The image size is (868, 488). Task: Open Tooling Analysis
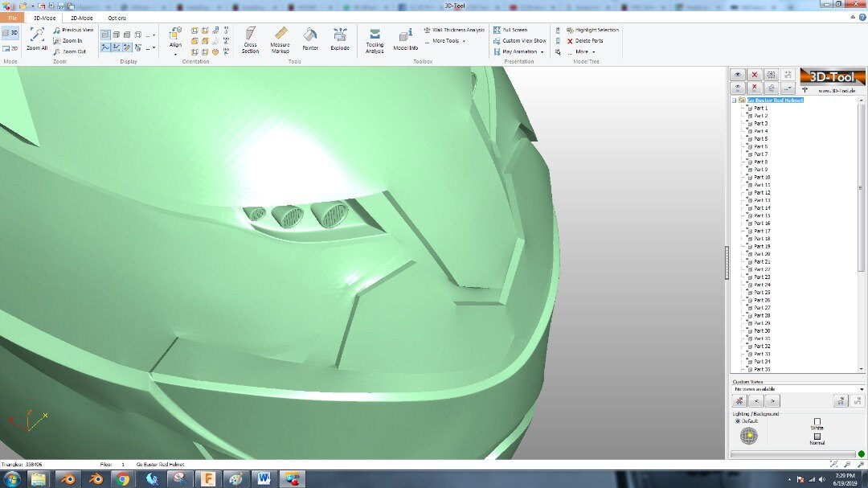coord(375,41)
